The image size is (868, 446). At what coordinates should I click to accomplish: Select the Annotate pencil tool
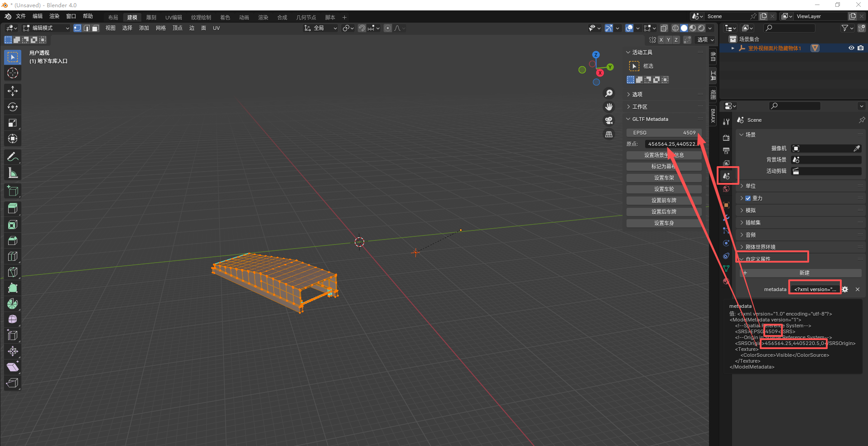point(13,157)
